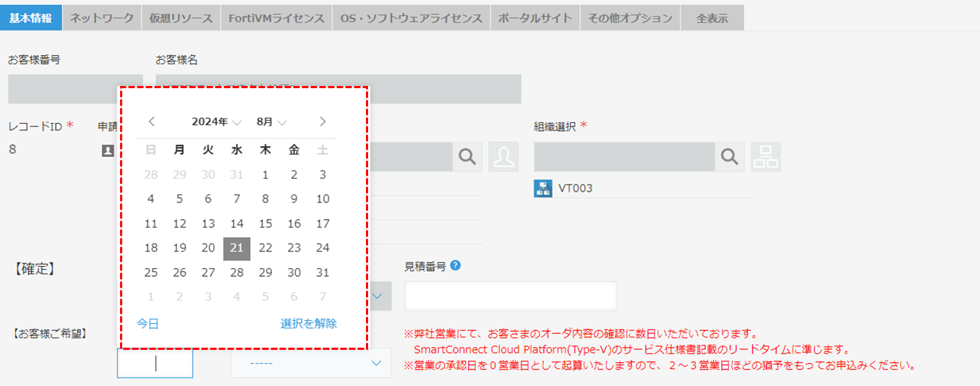Click 水 weekday header in calendar
The image size is (980, 386).
[237, 150]
